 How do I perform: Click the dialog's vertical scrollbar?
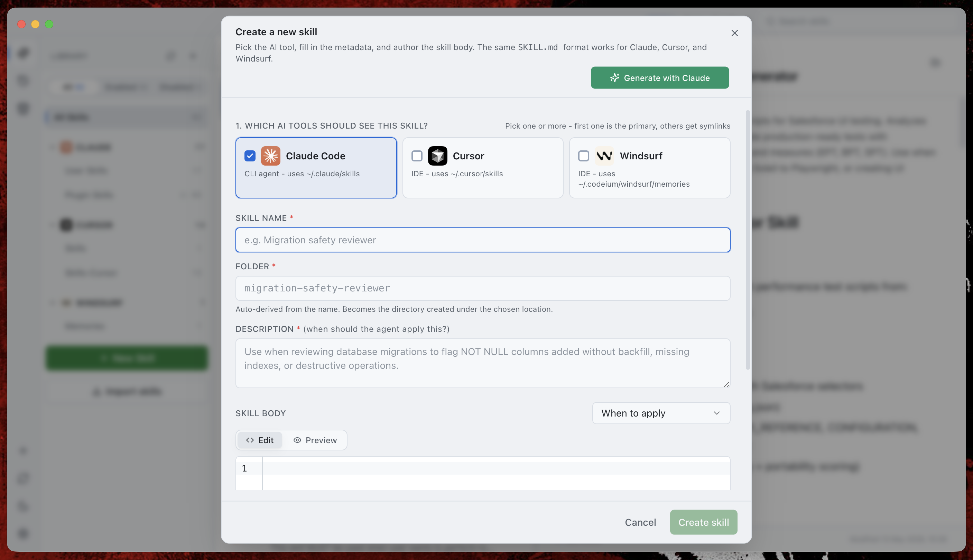pos(748,240)
